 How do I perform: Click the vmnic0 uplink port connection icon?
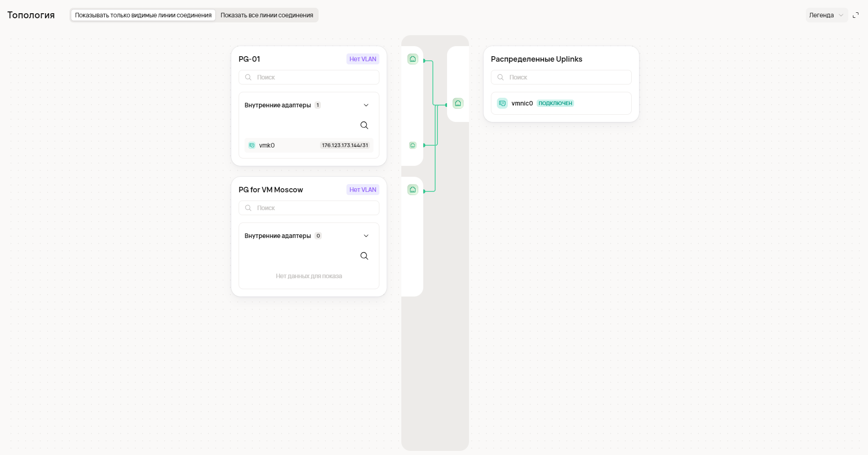pyautogui.click(x=458, y=103)
